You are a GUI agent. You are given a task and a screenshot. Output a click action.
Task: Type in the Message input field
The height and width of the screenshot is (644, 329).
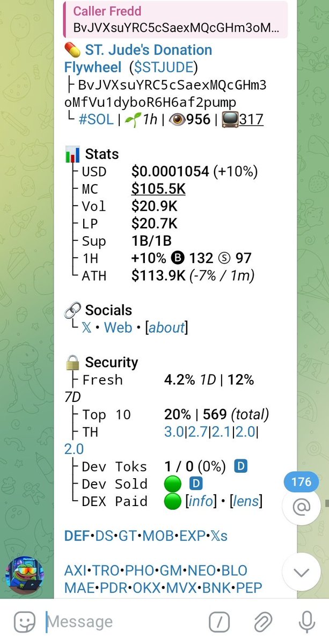(123, 623)
